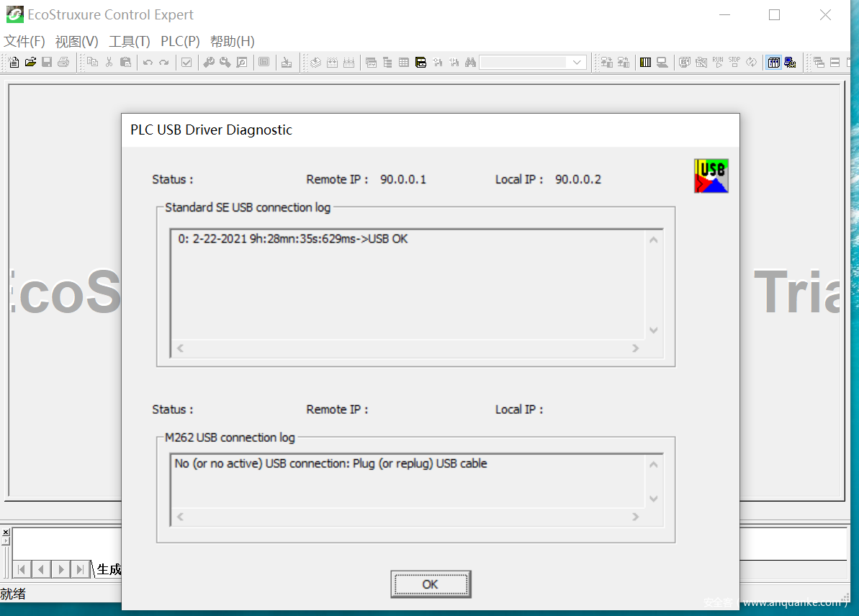
Task: Click the Save floppy disk icon
Action: point(47,63)
